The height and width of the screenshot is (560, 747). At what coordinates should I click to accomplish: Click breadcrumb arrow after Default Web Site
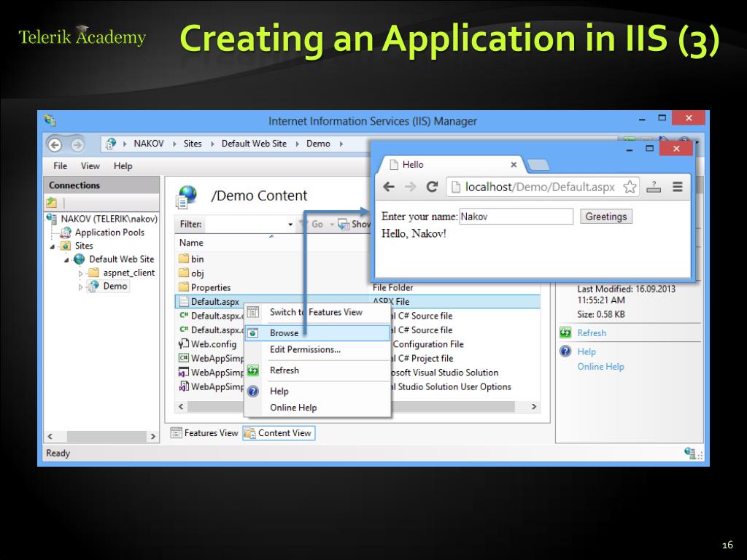click(297, 144)
